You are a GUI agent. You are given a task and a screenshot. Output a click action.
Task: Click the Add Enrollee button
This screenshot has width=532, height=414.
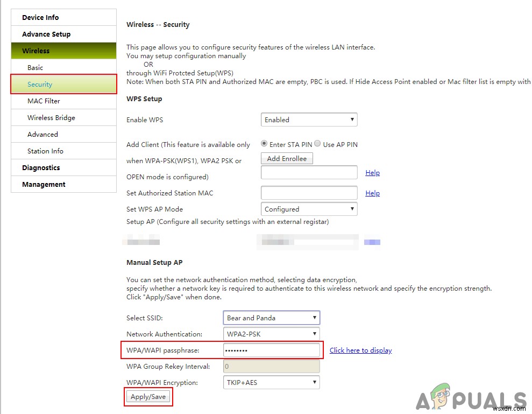point(287,158)
